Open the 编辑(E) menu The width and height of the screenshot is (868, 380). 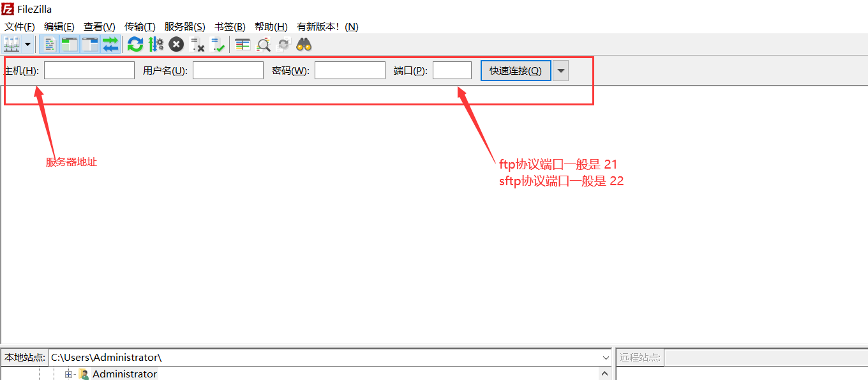pyautogui.click(x=59, y=27)
